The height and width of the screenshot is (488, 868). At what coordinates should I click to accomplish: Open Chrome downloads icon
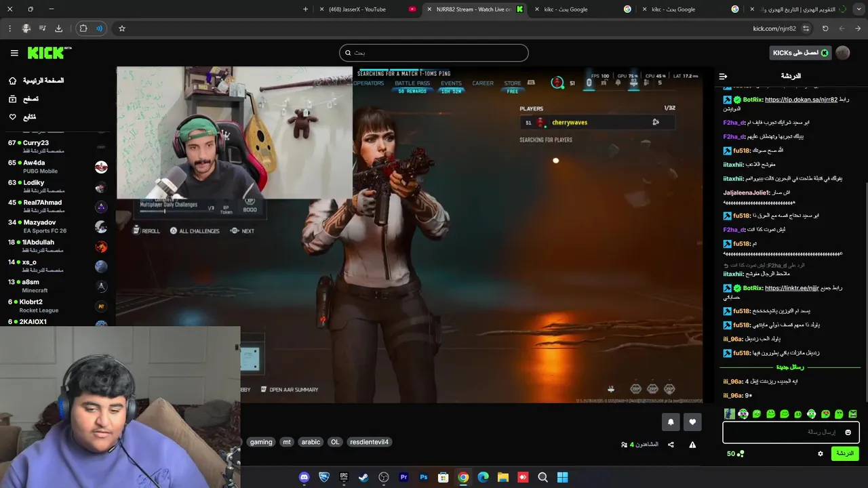58,28
